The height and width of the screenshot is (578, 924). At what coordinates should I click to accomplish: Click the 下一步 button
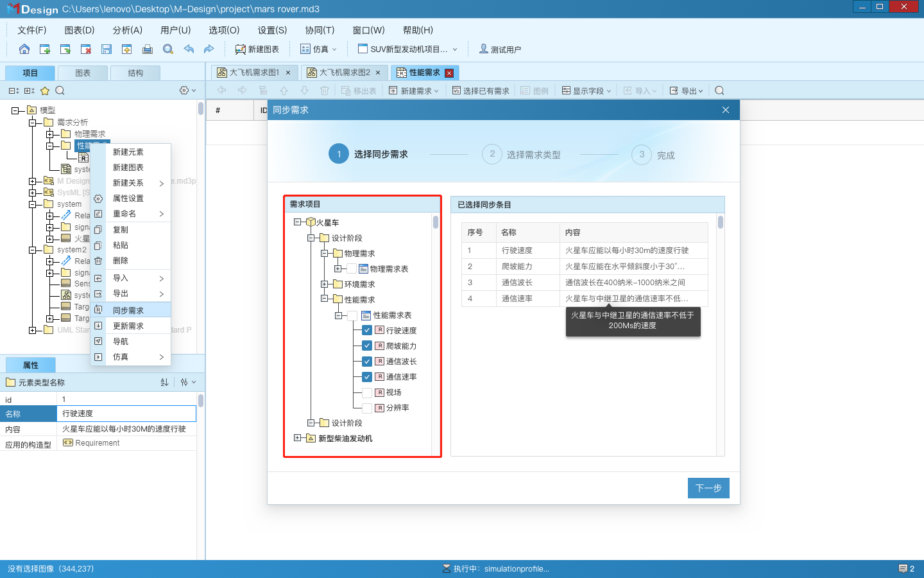click(708, 488)
